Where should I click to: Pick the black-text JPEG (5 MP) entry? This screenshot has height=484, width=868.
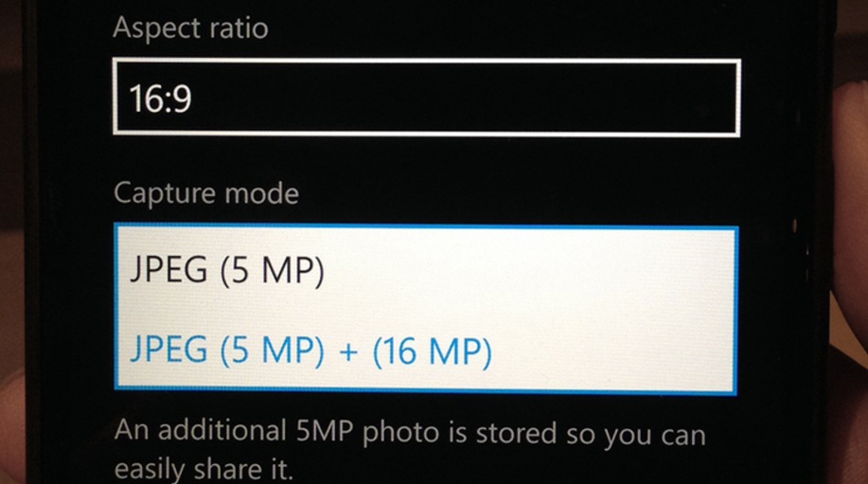click(x=226, y=270)
